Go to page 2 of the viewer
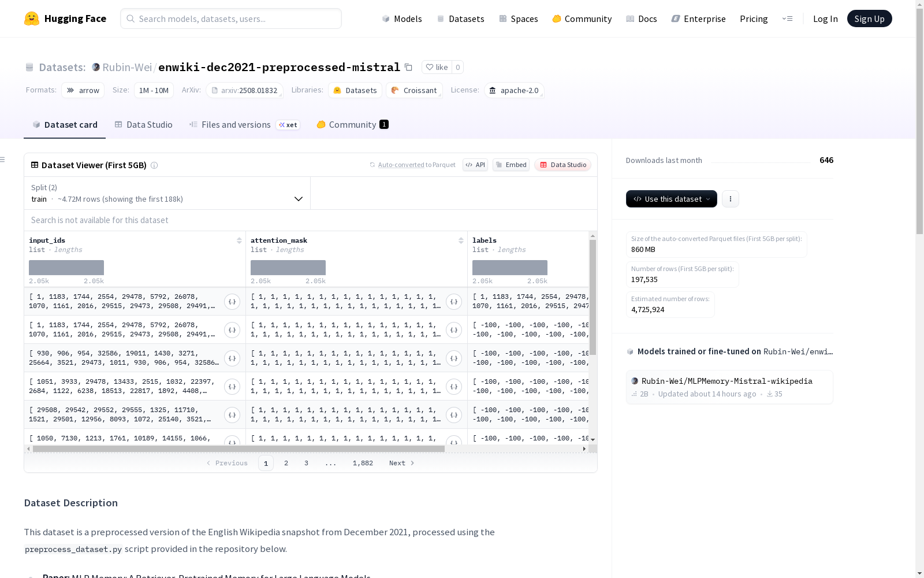This screenshot has height=578, width=924. (286, 463)
